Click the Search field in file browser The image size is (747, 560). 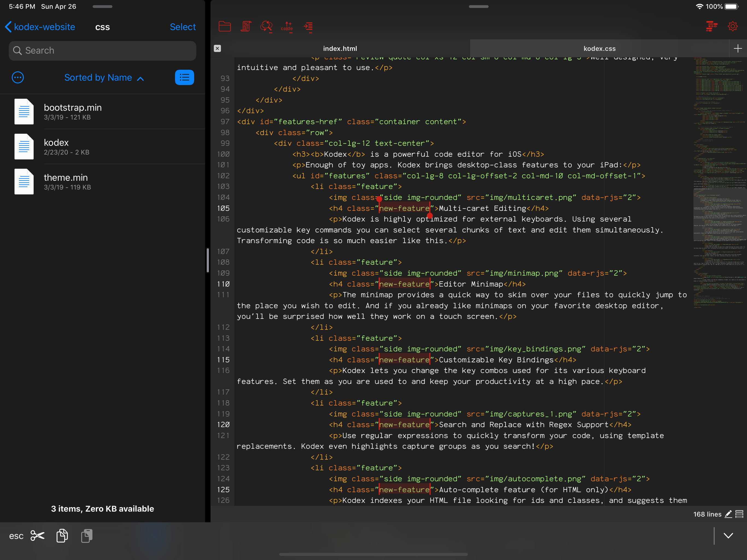(x=102, y=51)
